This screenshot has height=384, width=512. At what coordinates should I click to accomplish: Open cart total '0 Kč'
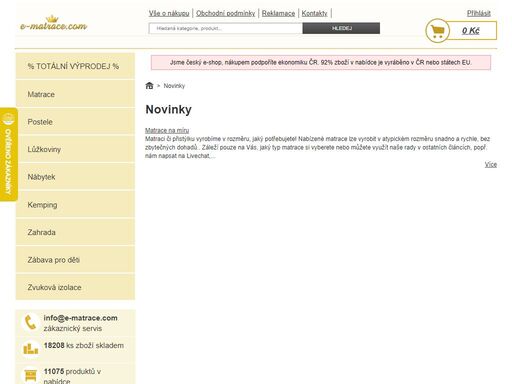471,31
